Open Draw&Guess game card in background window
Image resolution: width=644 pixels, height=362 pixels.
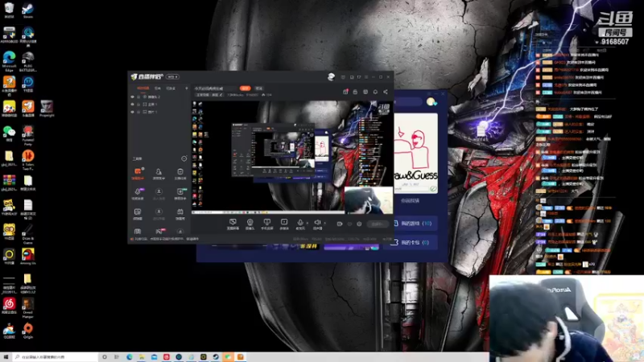tap(415, 153)
